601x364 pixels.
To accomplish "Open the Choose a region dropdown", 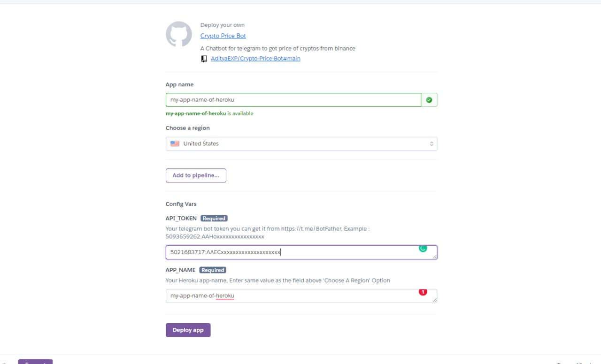I will point(301,143).
